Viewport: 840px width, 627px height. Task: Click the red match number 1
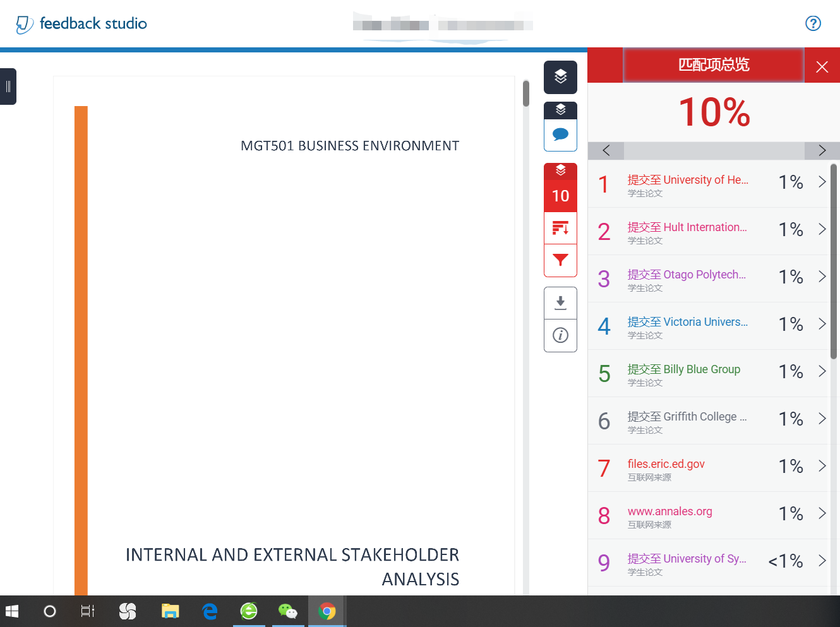pos(604,184)
